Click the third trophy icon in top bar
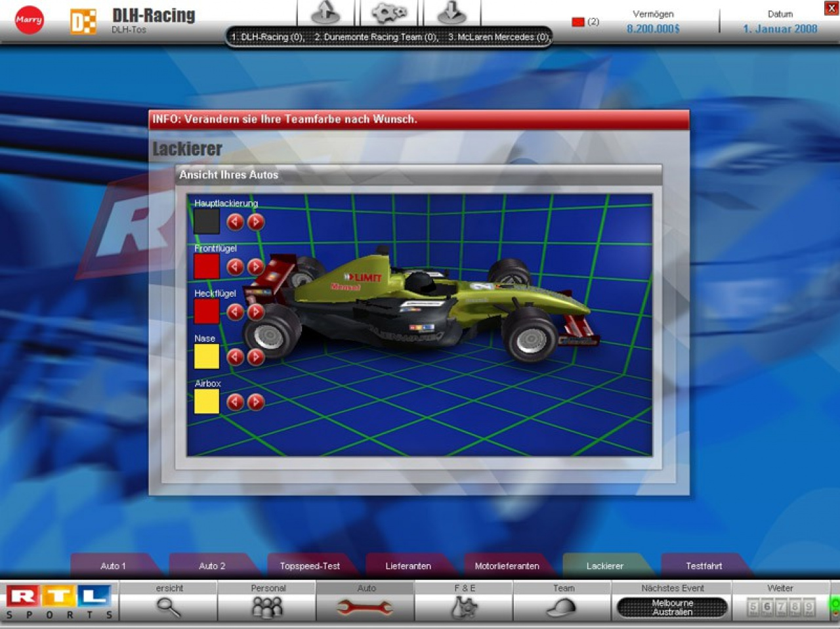 452,12
